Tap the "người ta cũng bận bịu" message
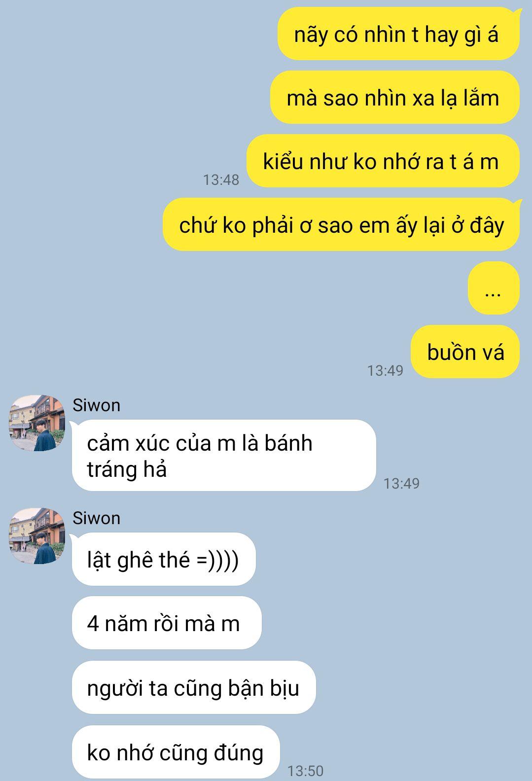This screenshot has width=532, height=781. [x=194, y=687]
